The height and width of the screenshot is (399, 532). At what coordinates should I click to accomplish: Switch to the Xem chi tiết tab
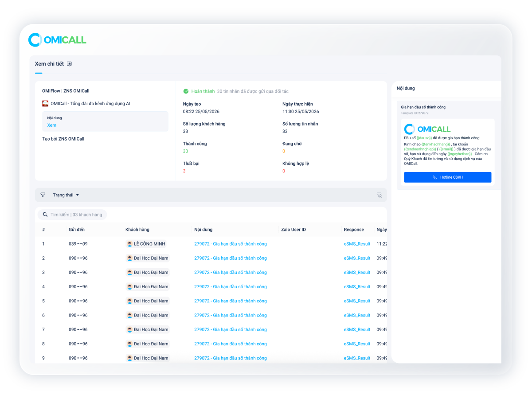tap(49, 64)
